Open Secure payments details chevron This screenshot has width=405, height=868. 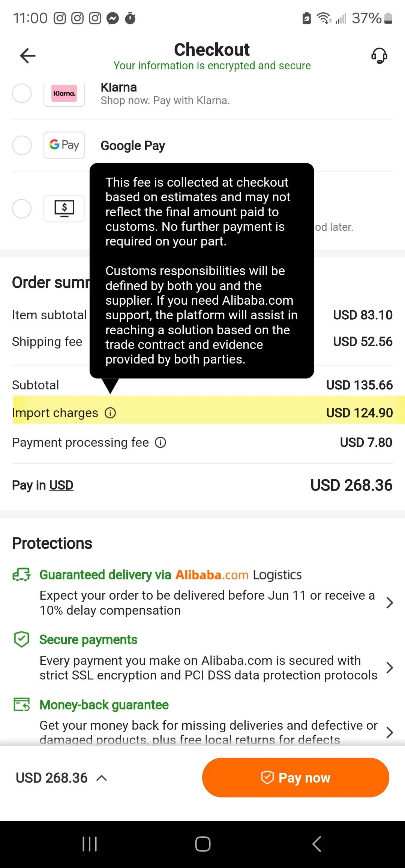[389, 667]
